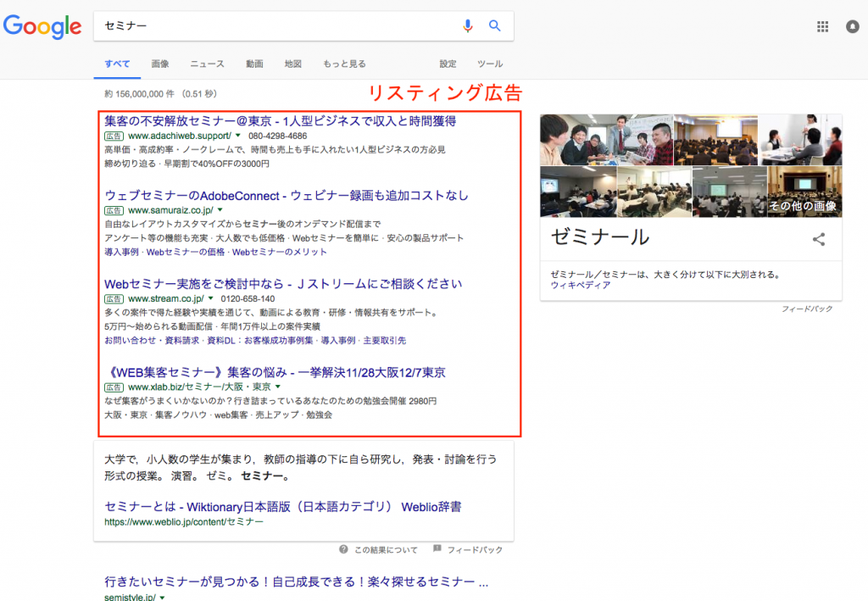This screenshot has width=868, height=601.
Task: Switch to the 動画 tab
Action: tap(254, 64)
